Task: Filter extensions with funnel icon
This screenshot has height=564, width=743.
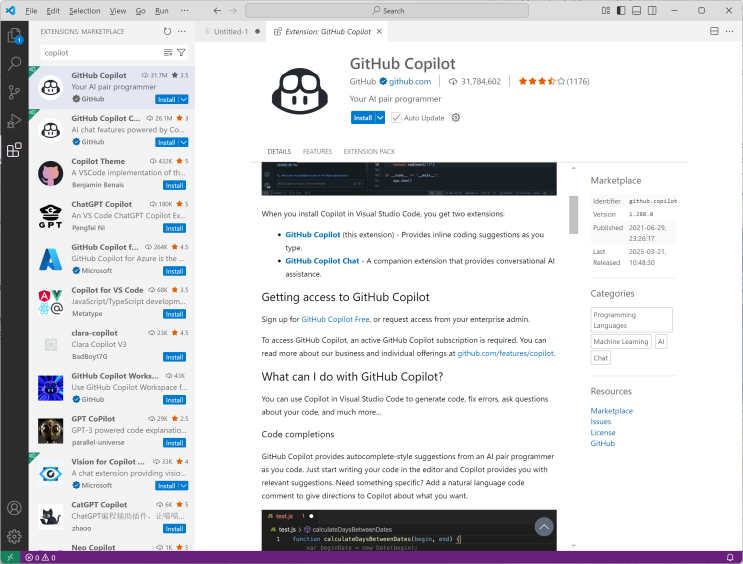Action: point(181,53)
